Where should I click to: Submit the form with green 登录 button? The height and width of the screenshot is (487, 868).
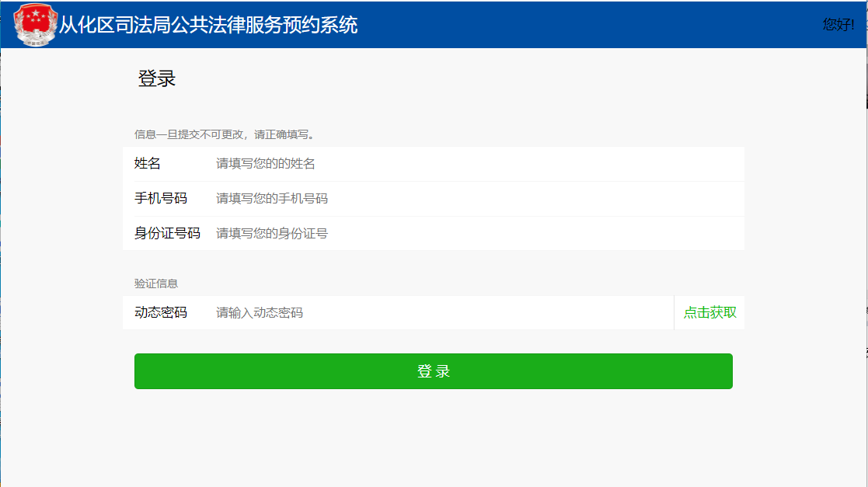tap(434, 371)
